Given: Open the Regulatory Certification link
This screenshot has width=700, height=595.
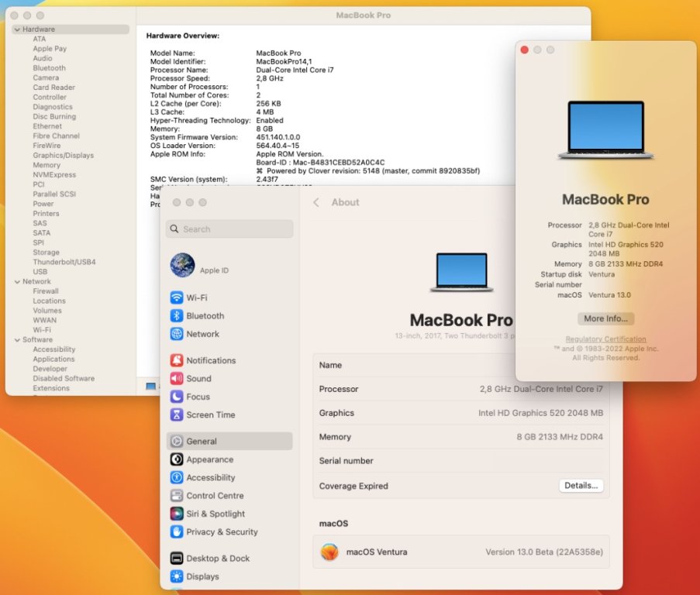Looking at the screenshot, I should click(605, 339).
